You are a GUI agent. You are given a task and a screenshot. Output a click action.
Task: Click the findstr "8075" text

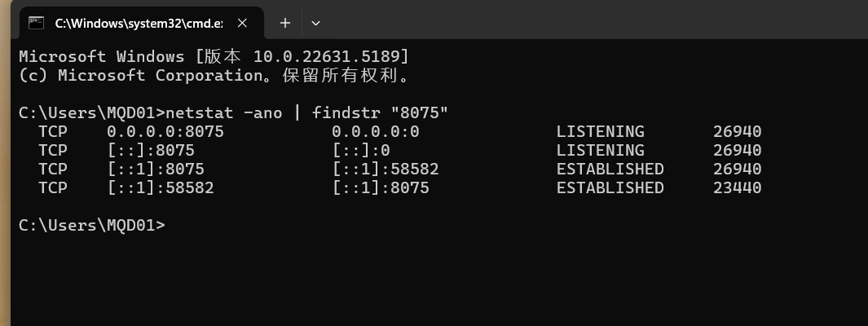(x=380, y=113)
